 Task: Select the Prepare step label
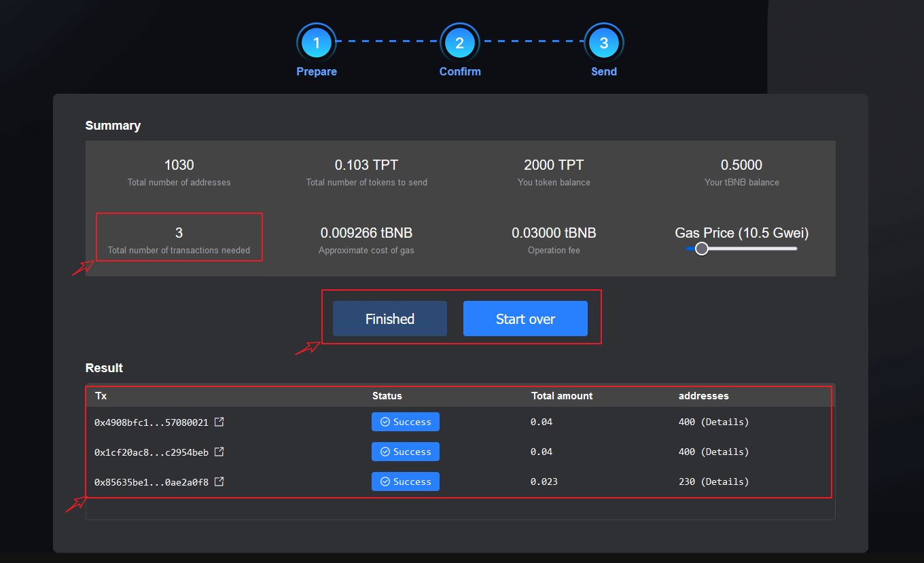(x=317, y=71)
